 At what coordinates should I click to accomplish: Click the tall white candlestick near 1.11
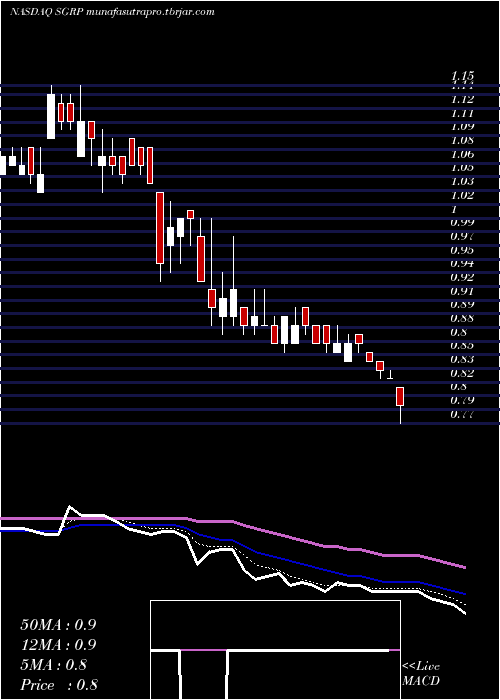(x=51, y=116)
